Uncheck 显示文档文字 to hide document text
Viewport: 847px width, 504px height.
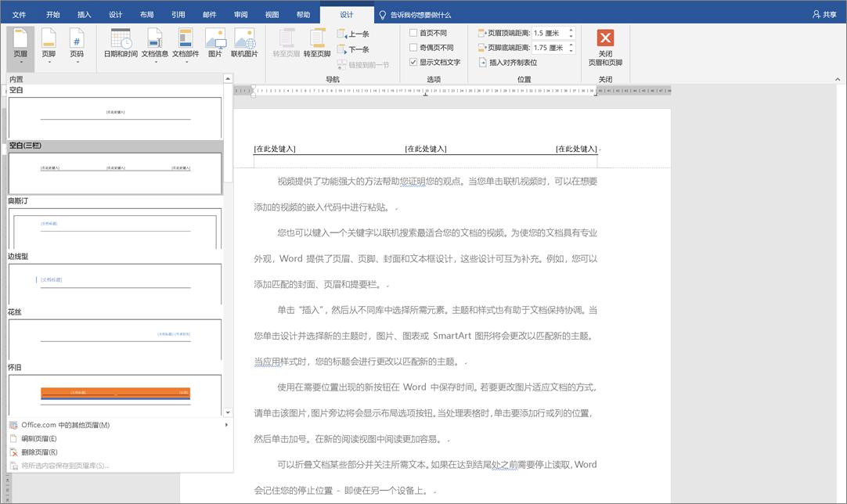click(413, 62)
